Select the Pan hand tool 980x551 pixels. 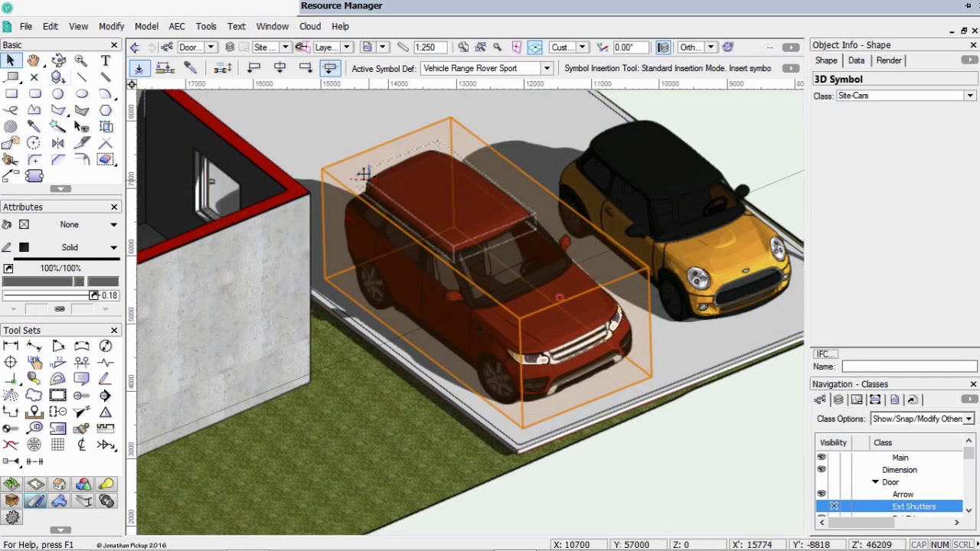(34, 60)
